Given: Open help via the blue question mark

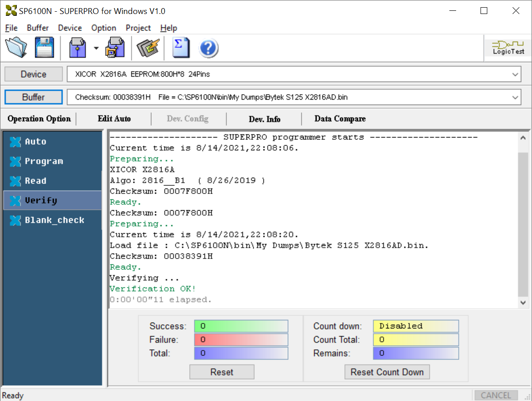Looking at the screenshot, I should [208, 48].
